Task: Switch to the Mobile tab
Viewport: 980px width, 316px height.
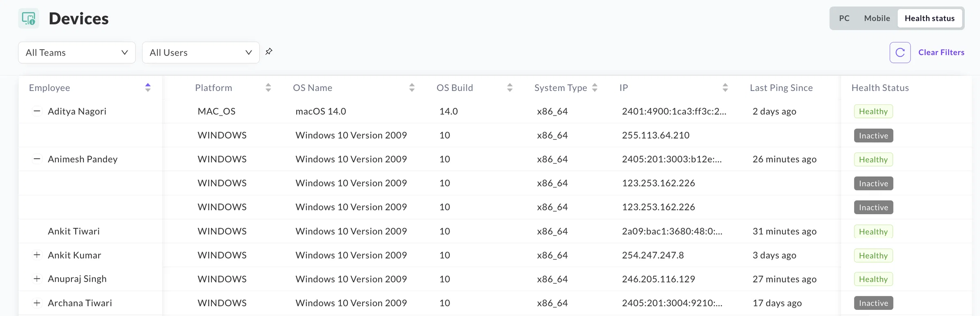Action: [x=877, y=18]
